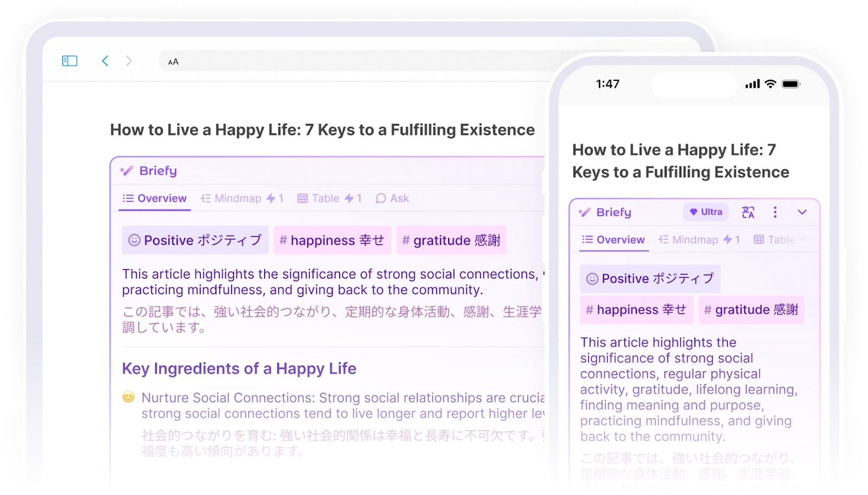
Task: Go back with the left arrow
Action: (x=105, y=61)
